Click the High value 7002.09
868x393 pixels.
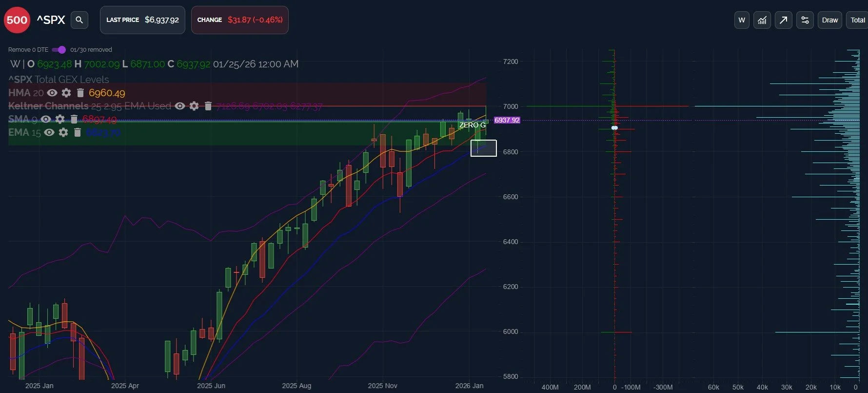[102, 64]
